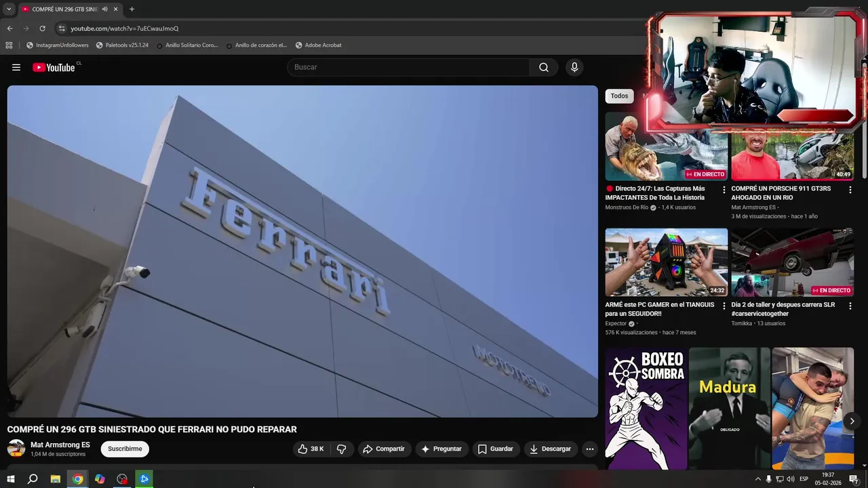868x488 pixels.
Task: Switch the ESP input language indicator
Action: click(804, 479)
